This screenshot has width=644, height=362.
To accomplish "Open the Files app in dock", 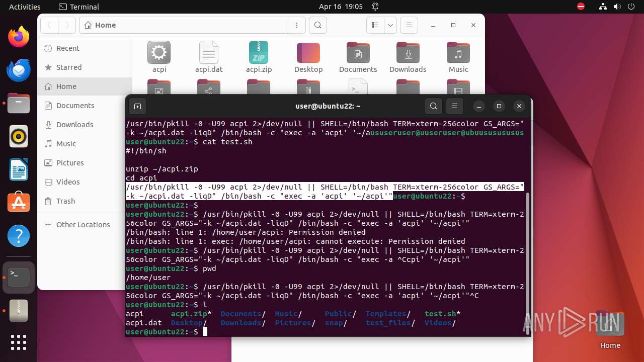I will (x=19, y=103).
